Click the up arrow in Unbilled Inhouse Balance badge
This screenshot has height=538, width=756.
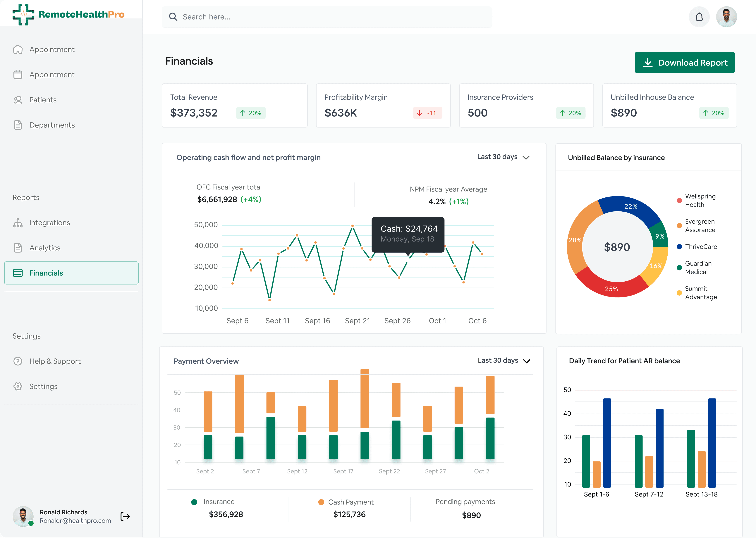[706, 113]
